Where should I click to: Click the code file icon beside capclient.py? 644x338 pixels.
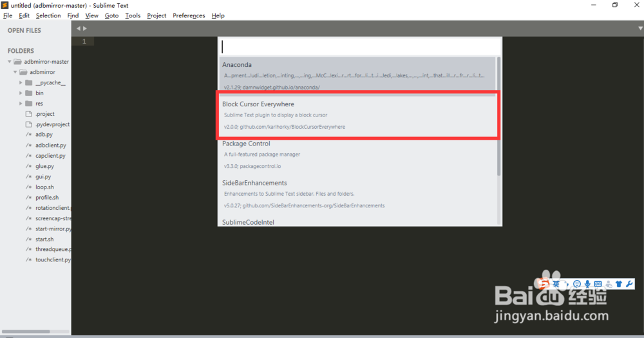[29, 156]
